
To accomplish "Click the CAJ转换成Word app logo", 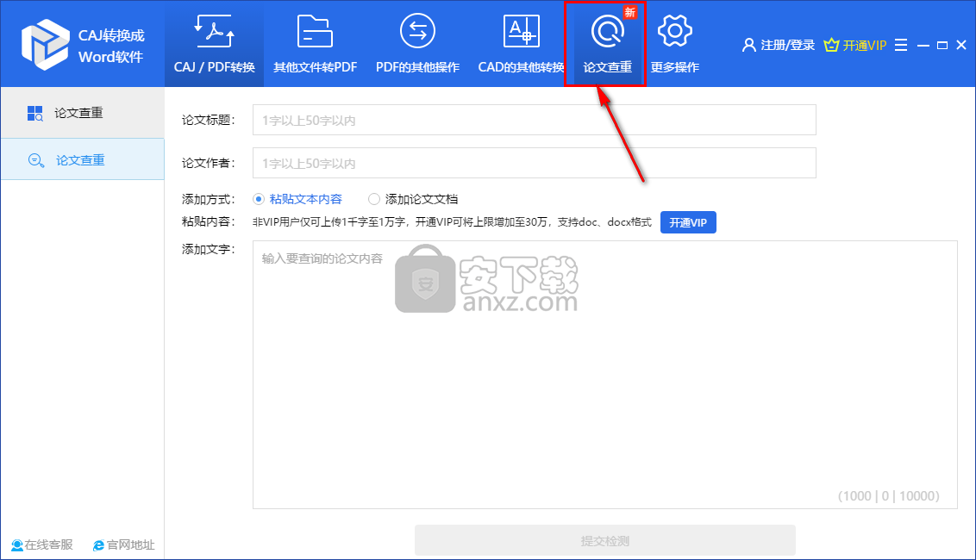I will (x=46, y=44).
